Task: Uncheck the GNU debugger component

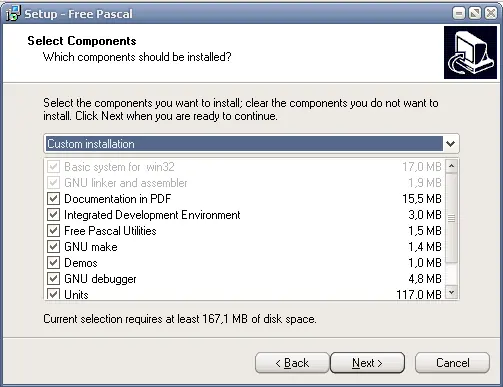Action: 53,279
